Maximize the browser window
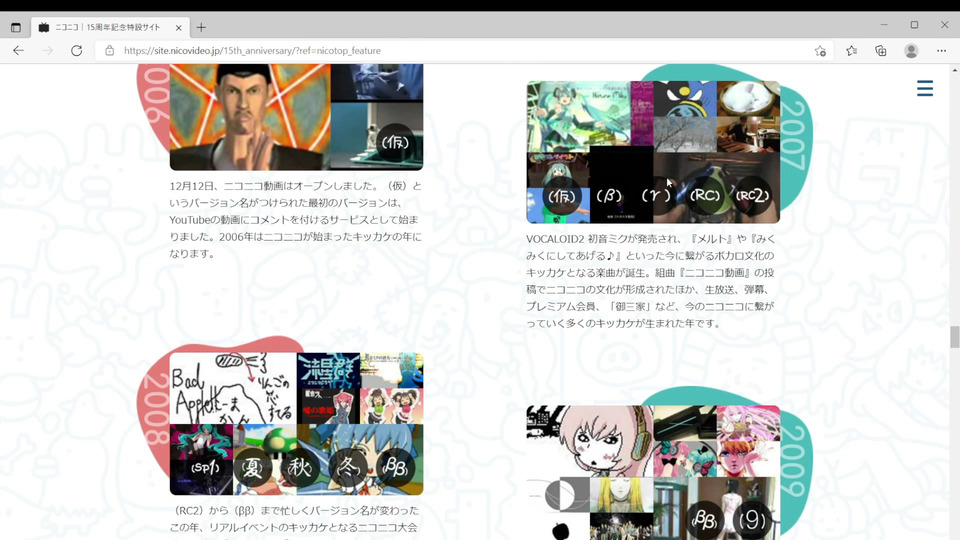This screenshot has width=960, height=540. [914, 24]
